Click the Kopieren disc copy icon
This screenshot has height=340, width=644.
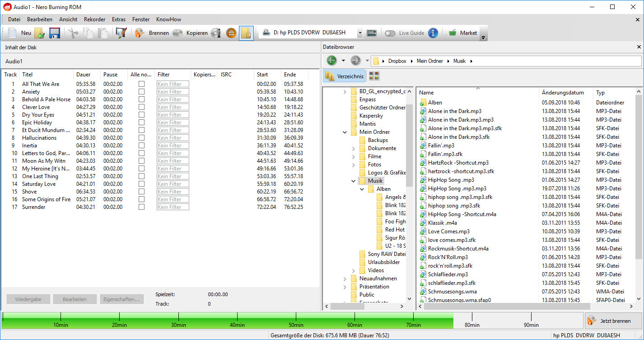click(177, 33)
